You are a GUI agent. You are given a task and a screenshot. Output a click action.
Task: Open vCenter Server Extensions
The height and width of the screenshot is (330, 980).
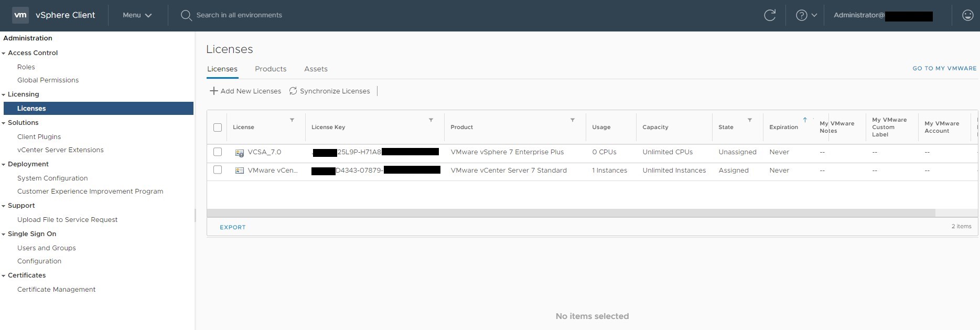pyautogui.click(x=60, y=150)
